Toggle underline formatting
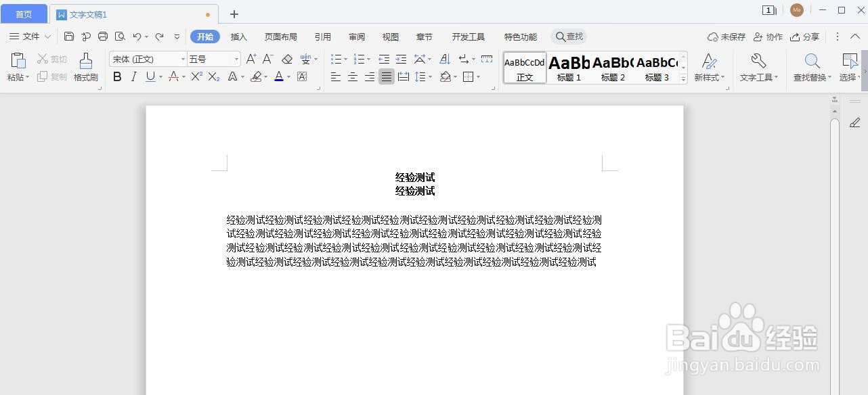The image size is (868, 395). pyautogui.click(x=149, y=76)
